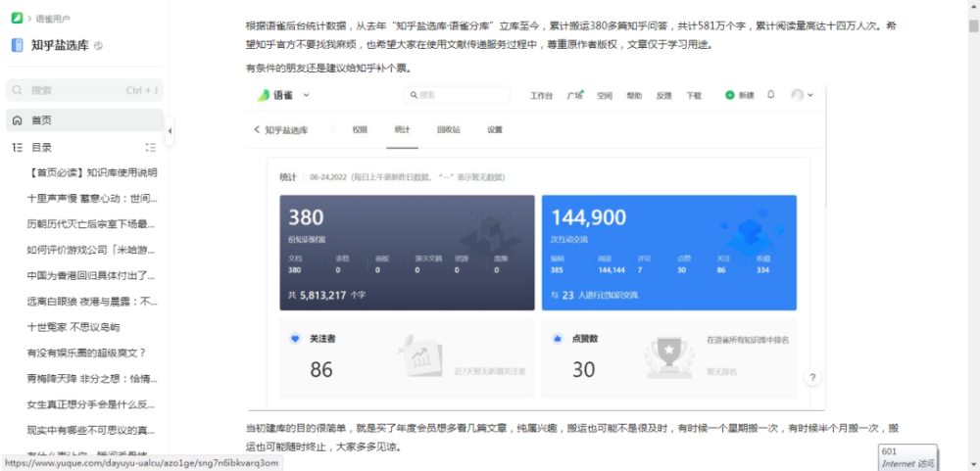Click 广场 in the embedded header
980x471 pixels.
click(x=574, y=96)
